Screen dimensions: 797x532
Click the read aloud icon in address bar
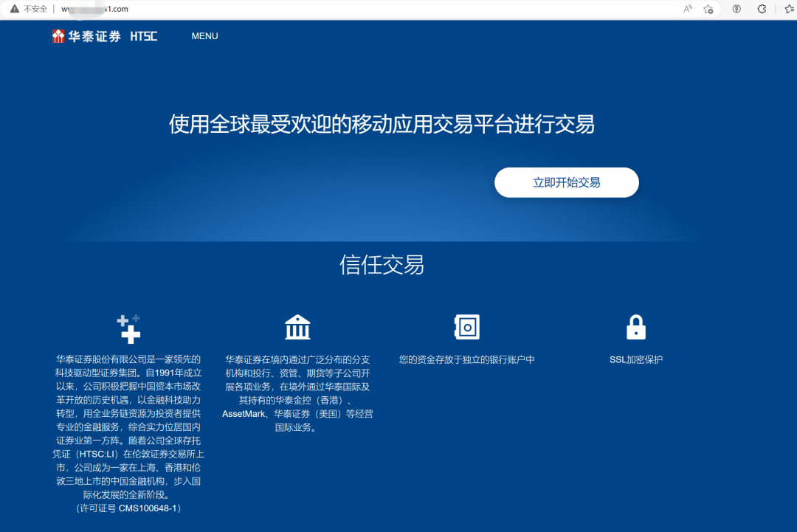688,9
